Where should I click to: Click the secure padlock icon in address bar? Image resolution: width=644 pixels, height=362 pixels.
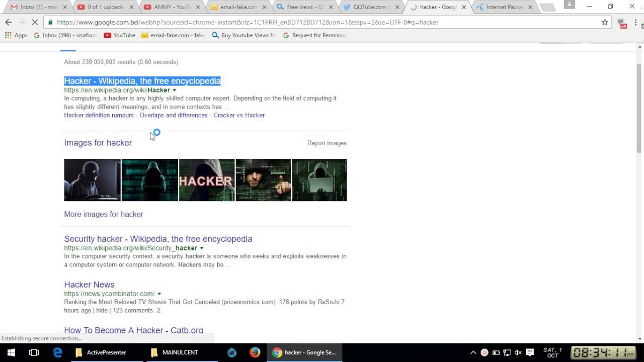click(x=50, y=22)
